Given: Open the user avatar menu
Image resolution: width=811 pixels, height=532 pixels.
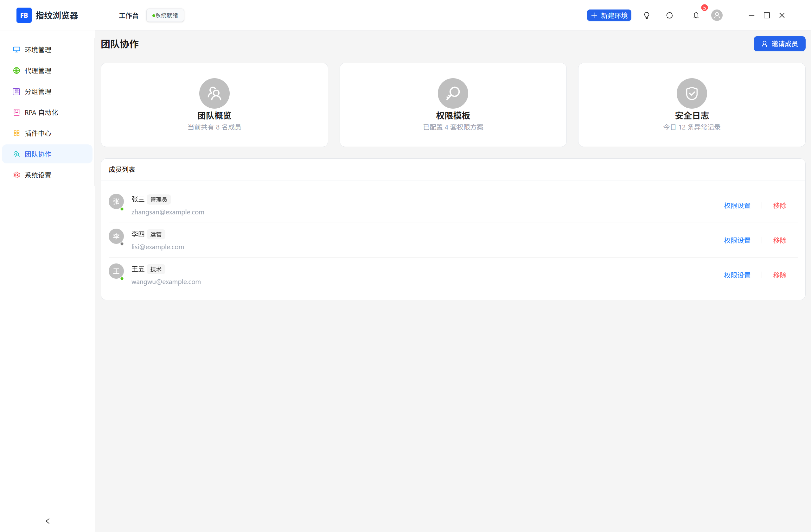Looking at the screenshot, I should click(x=717, y=15).
